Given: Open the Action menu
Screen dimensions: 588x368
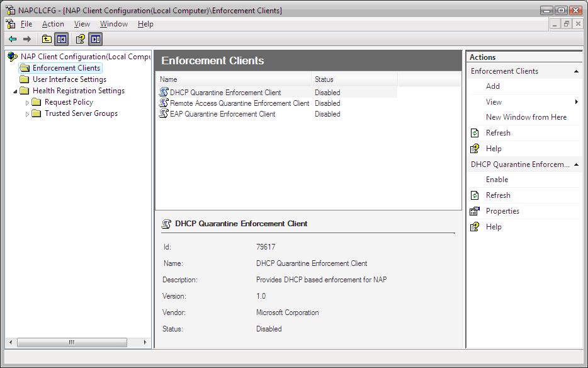Looking at the screenshot, I should point(53,24).
